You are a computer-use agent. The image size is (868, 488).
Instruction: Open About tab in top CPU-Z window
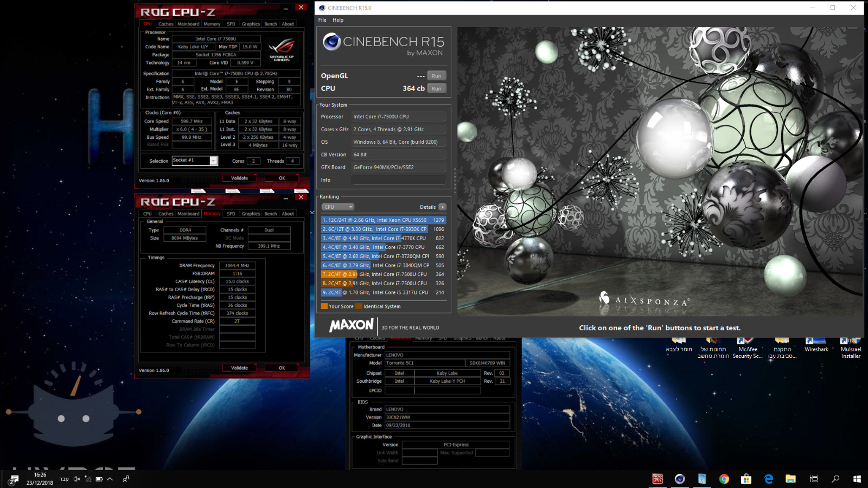point(288,24)
